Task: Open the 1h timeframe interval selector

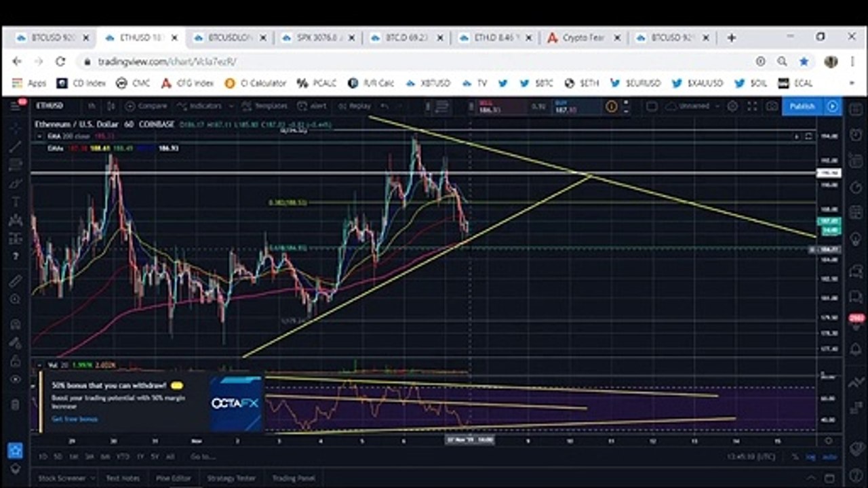Action: 92,106
